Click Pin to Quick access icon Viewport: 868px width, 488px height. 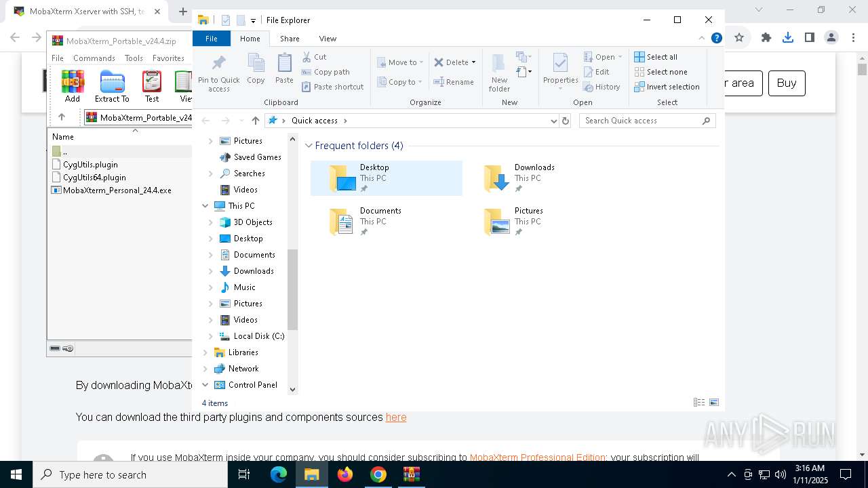pyautogui.click(x=218, y=73)
